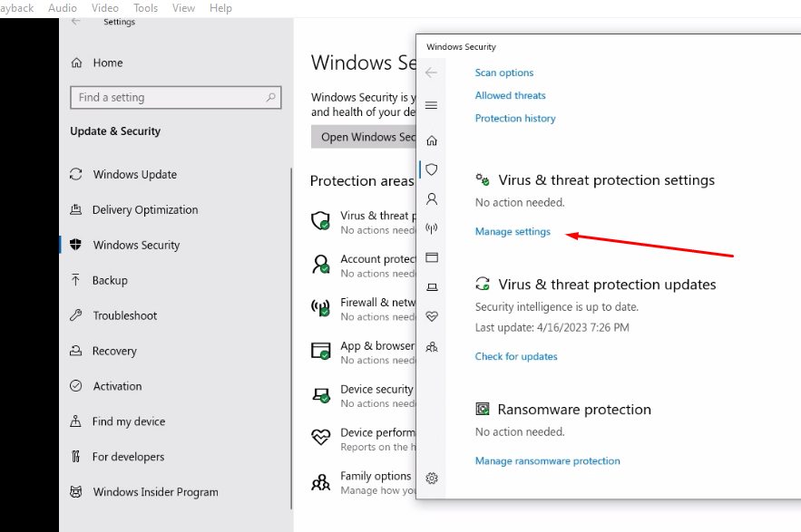
Task: Open the Windows Security settings gear icon
Action: tap(432, 479)
